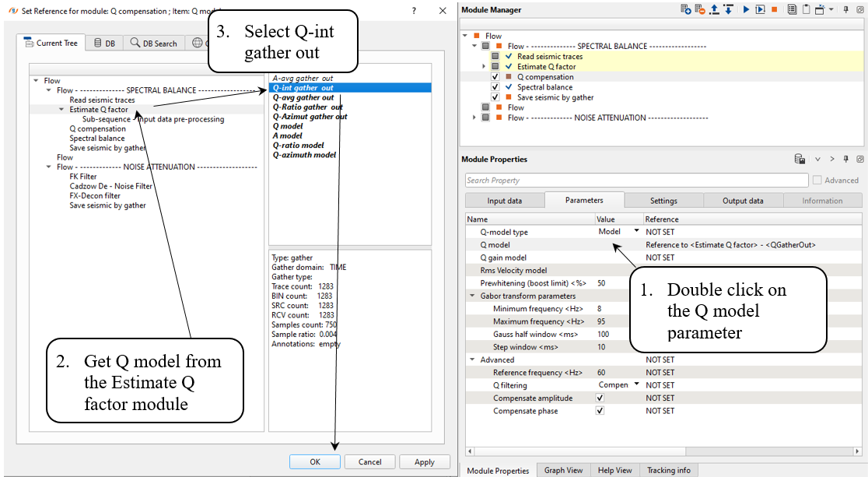Click the pin icon of the Module Manager panel
Image resolution: width=868 pixels, height=477 pixels.
click(846, 9)
